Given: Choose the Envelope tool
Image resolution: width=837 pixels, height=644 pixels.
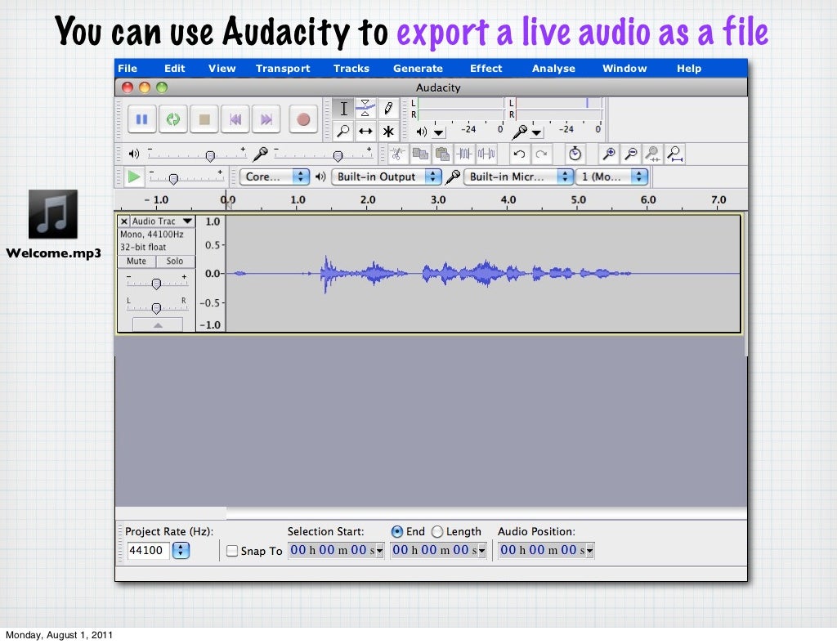Looking at the screenshot, I should click(x=365, y=109).
